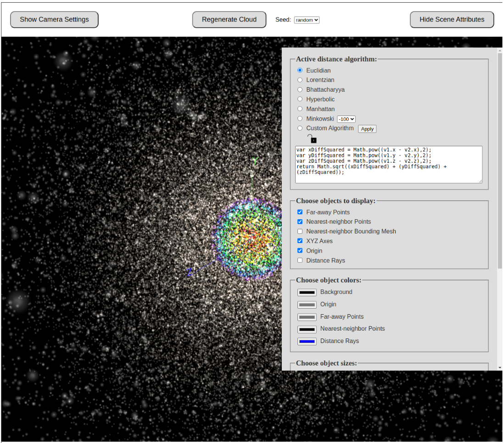Open the Background color swatch
The width and height of the screenshot is (504, 443).
point(307,292)
